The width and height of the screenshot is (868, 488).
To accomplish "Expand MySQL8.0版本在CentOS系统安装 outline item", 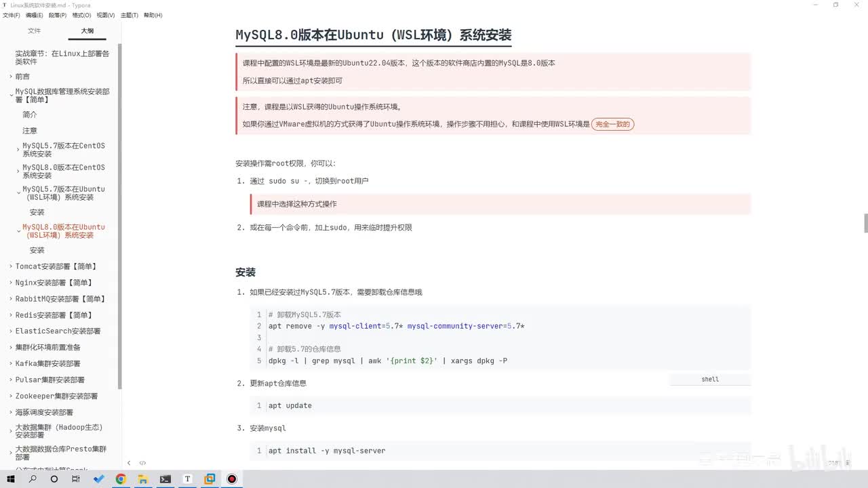I will point(18,171).
